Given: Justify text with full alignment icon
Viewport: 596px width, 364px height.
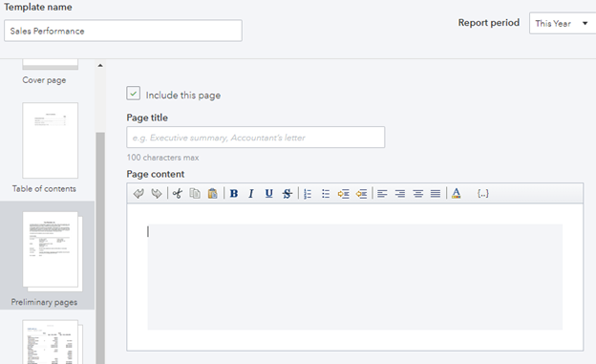Looking at the screenshot, I should coord(436,194).
